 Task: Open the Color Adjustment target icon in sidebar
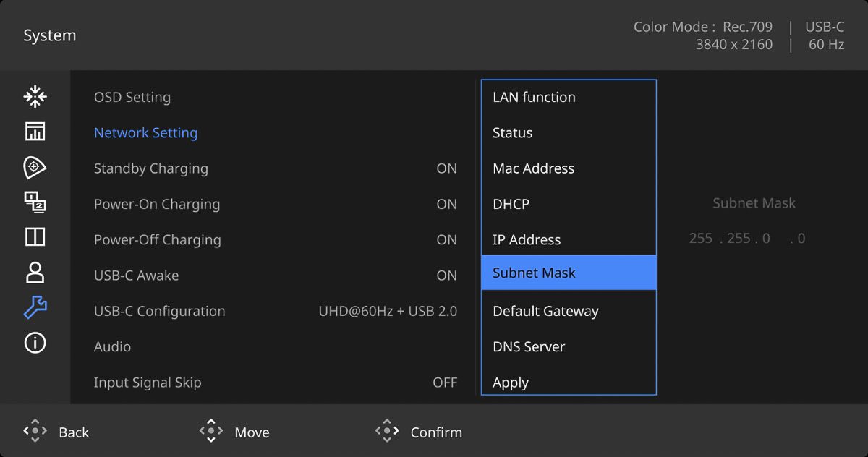pos(35,167)
